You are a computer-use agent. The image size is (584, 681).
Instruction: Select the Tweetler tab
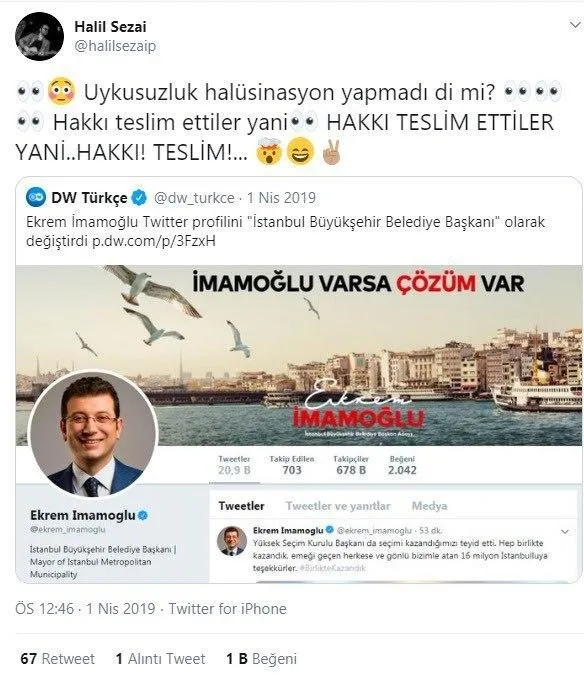241,506
